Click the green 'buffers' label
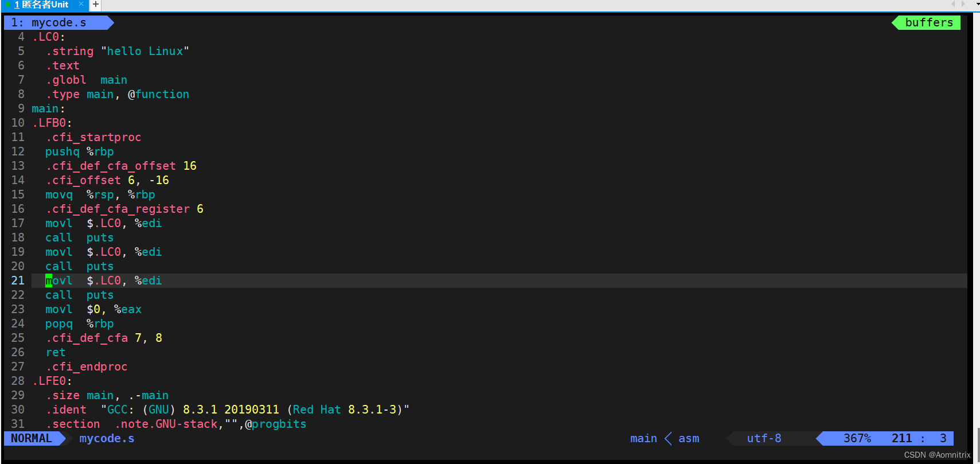The image size is (980, 464). [929, 22]
